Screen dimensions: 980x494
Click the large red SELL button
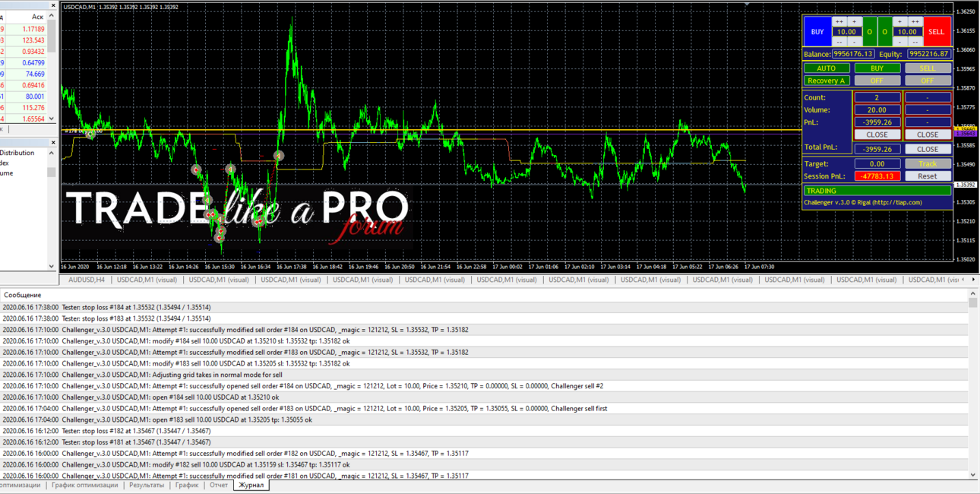coord(937,31)
